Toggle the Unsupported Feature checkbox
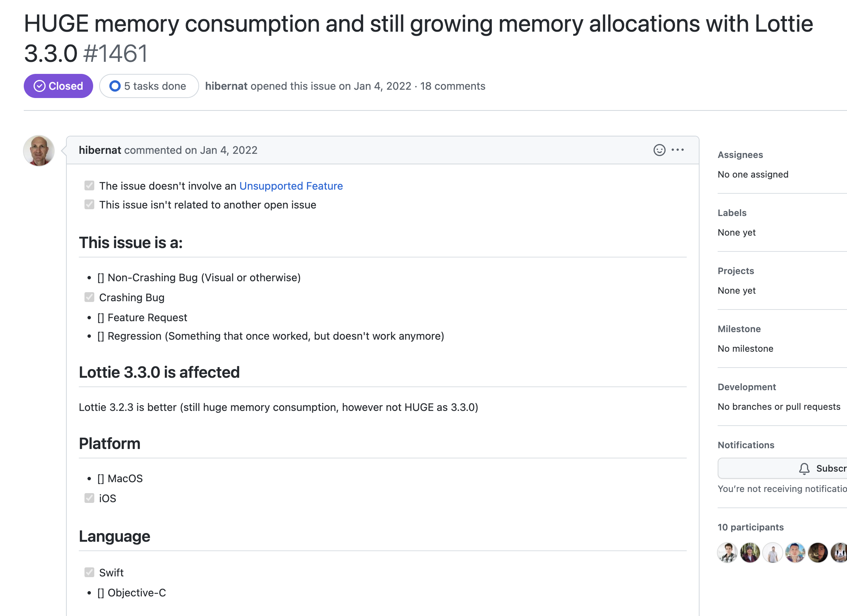The image size is (847, 616). (x=89, y=185)
